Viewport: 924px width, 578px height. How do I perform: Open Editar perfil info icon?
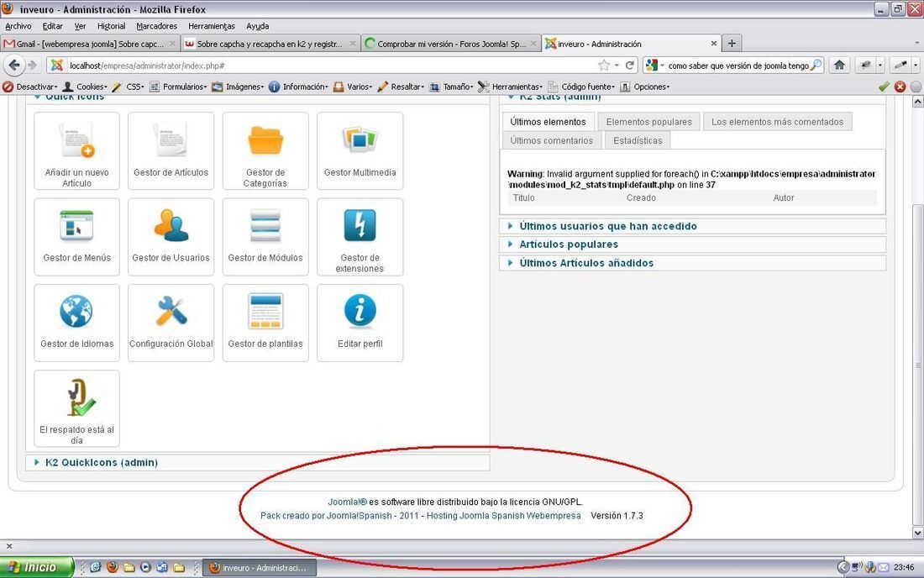pos(360,323)
